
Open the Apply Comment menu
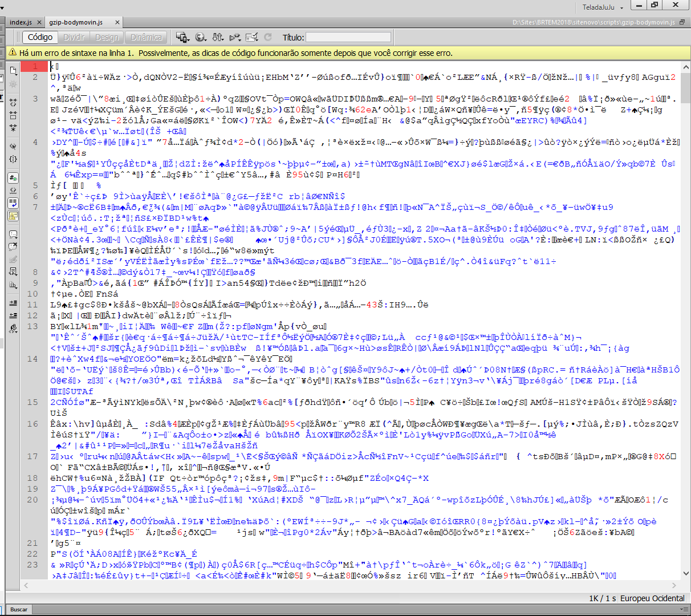[13, 234]
